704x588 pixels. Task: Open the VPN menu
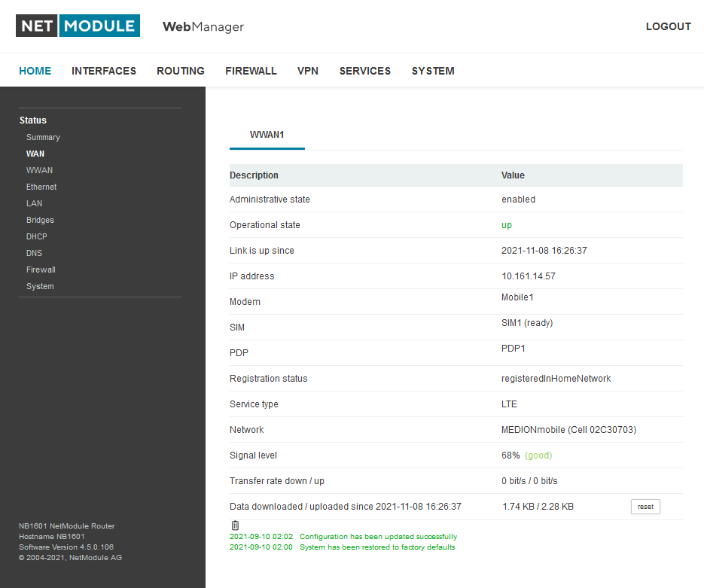tap(308, 70)
